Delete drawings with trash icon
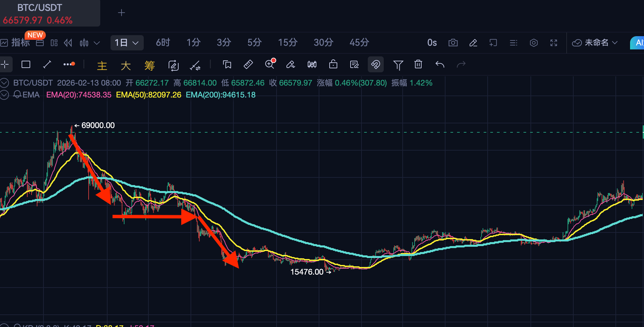644x327 pixels. pos(418,64)
